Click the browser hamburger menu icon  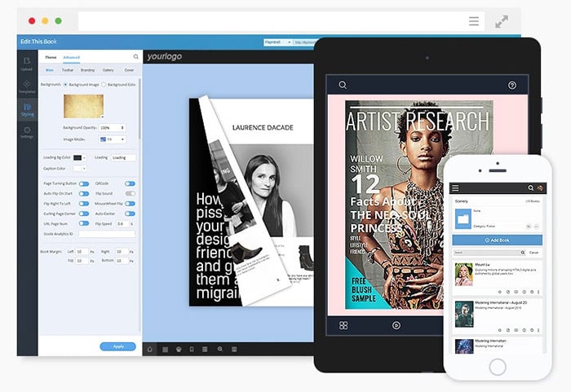point(474,21)
